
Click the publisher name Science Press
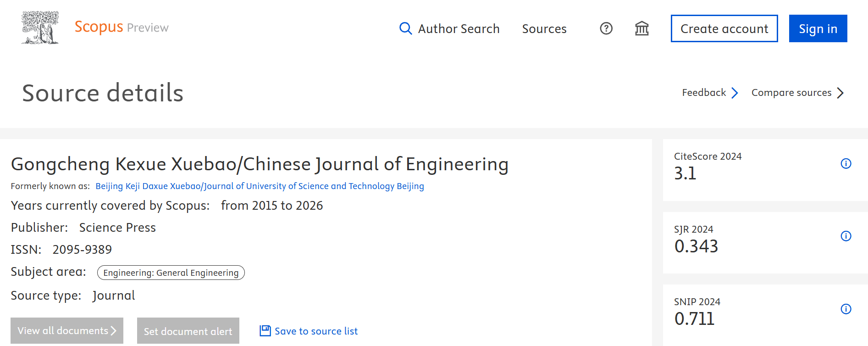pos(117,228)
